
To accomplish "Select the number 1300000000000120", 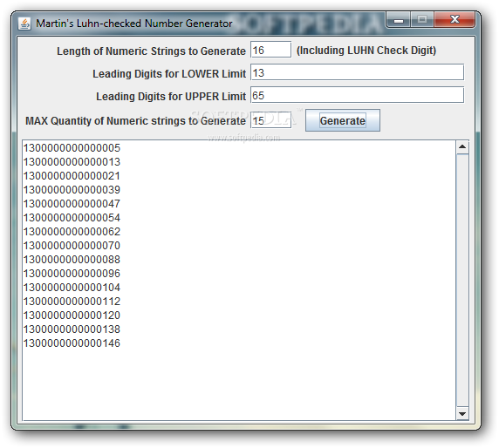I will point(72,316).
